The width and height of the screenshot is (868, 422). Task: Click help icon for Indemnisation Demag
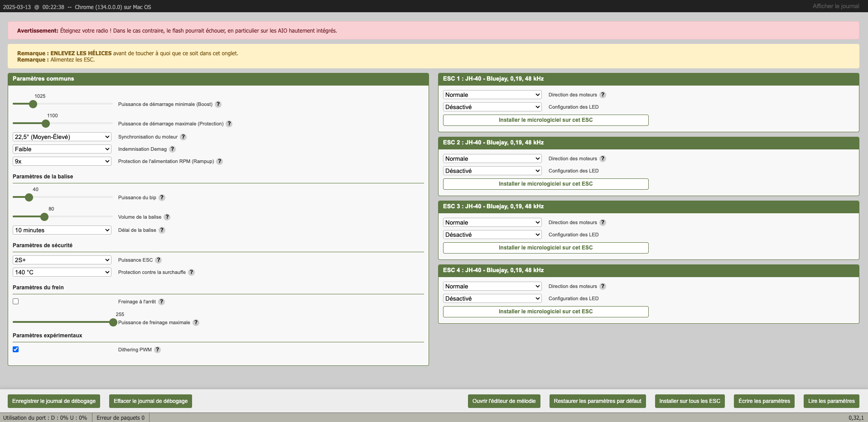pyautogui.click(x=172, y=149)
